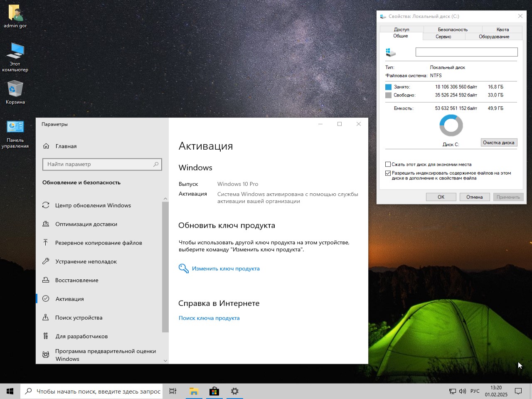The width and height of the screenshot is (532, 399).
Task: Click the drive icon in properties dialog
Action: click(391, 52)
